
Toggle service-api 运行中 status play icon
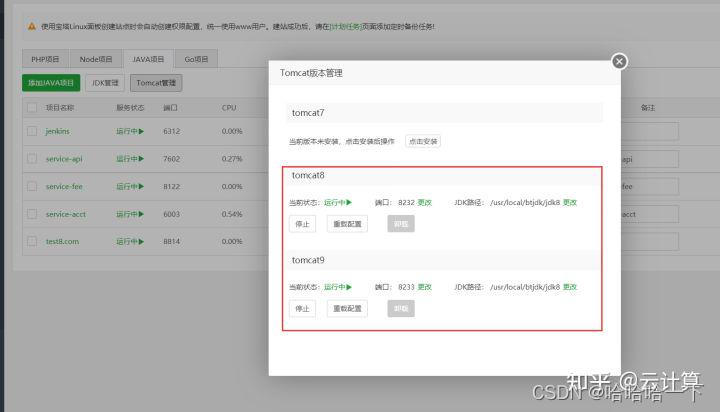point(141,158)
